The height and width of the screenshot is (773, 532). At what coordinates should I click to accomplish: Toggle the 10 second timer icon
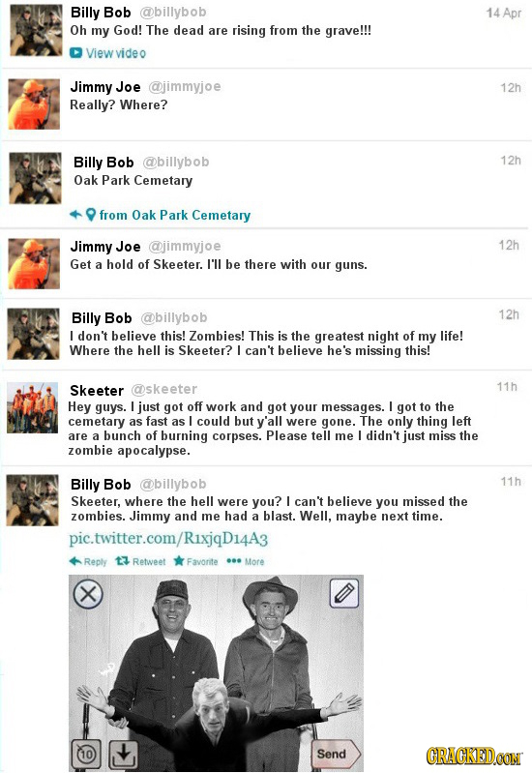(x=86, y=754)
